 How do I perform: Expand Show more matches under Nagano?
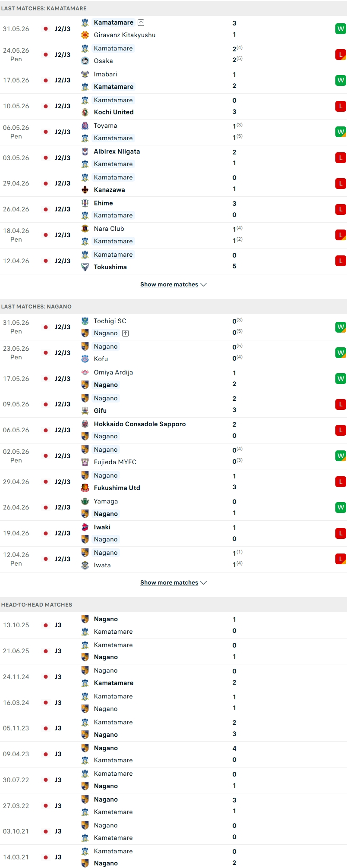[169, 583]
